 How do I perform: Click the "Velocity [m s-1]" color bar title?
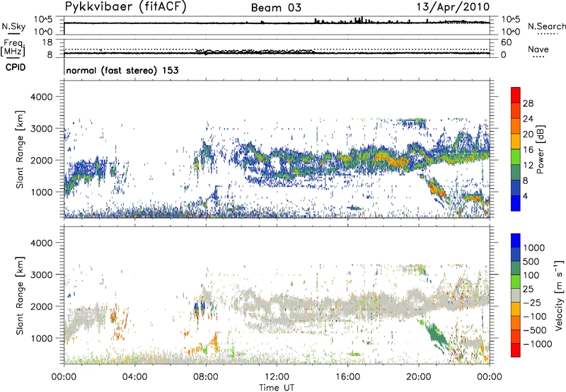(x=559, y=295)
